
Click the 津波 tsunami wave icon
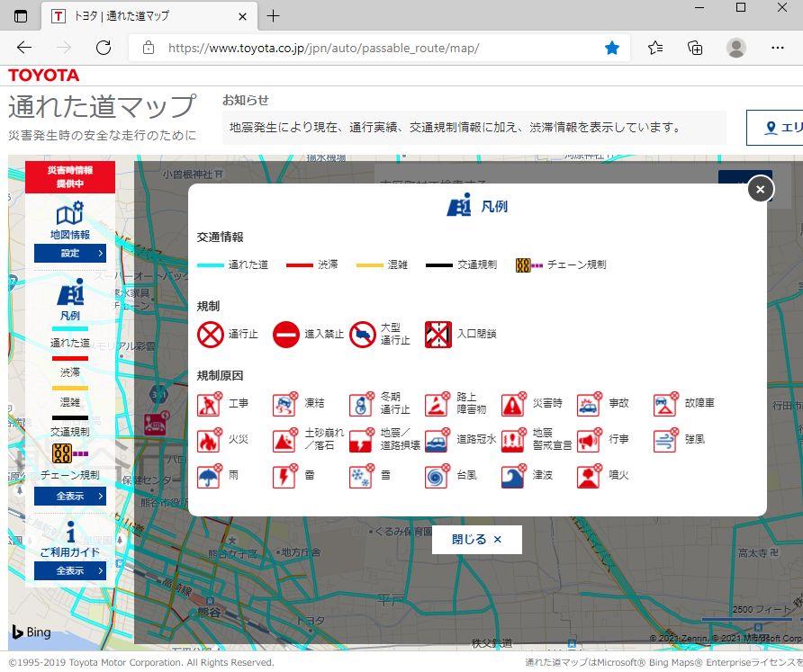click(x=514, y=477)
